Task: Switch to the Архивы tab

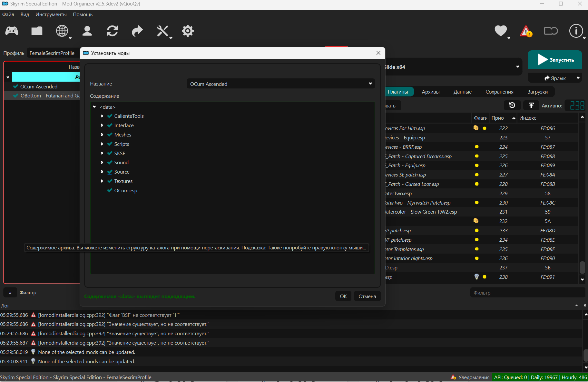Action: pyautogui.click(x=430, y=92)
